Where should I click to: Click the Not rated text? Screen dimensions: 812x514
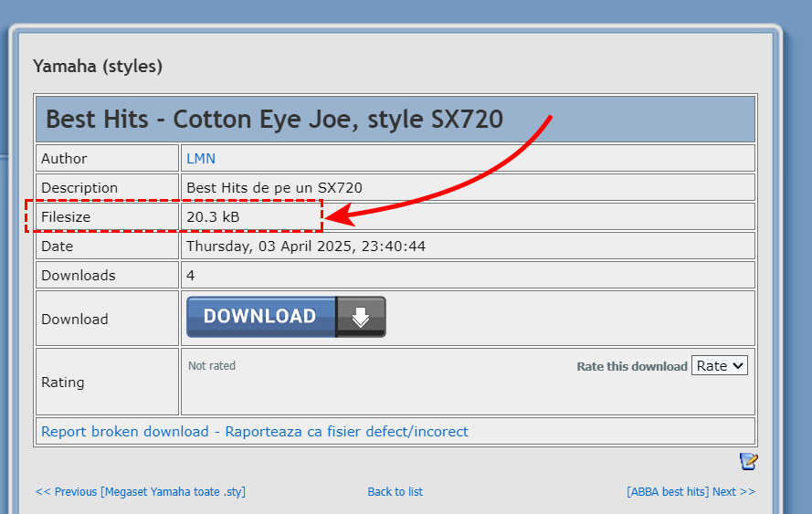click(x=212, y=366)
